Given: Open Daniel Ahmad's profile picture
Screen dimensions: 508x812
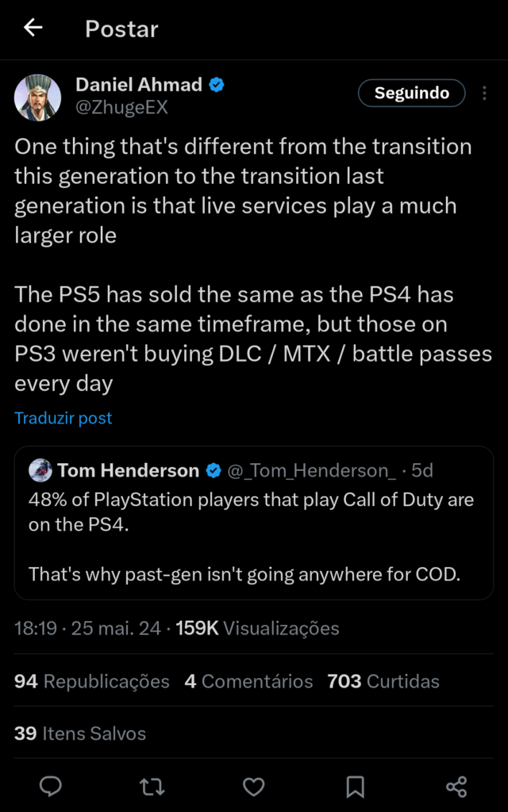Looking at the screenshot, I should (37, 98).
